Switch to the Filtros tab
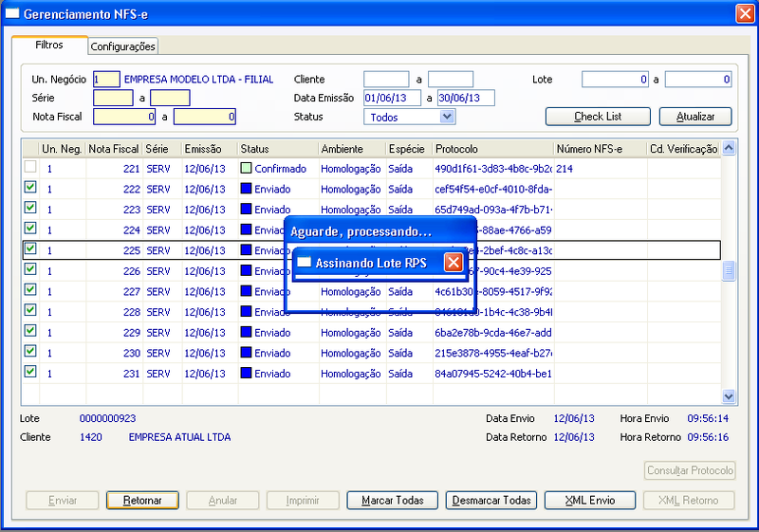The height and width of the screenshot is (532, 759). [x=49, y=45]
